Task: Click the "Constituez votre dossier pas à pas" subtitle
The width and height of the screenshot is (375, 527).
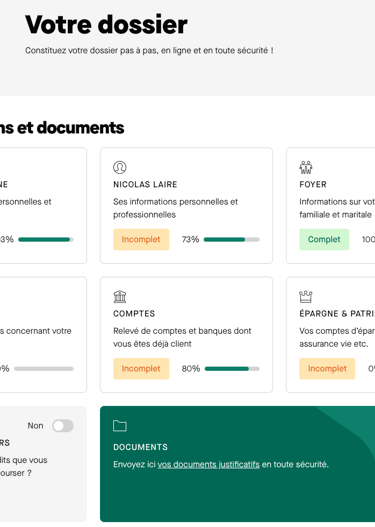Action: point(149,50)
